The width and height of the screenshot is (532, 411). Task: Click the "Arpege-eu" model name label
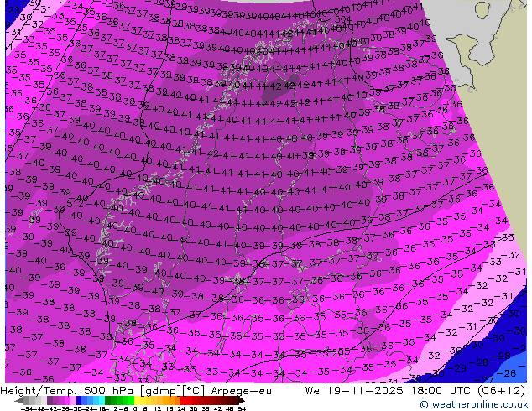[x=241, y=391]
